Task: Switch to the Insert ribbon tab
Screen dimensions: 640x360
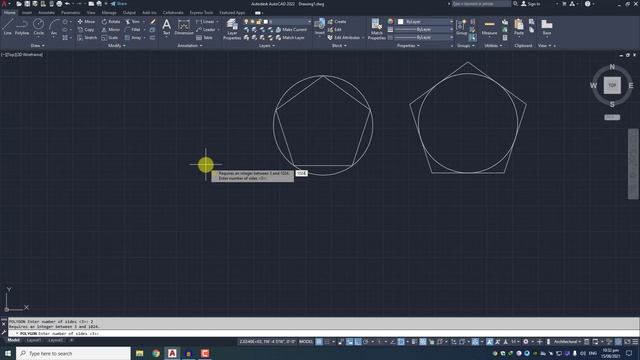Action: click(x=27, y=13)
